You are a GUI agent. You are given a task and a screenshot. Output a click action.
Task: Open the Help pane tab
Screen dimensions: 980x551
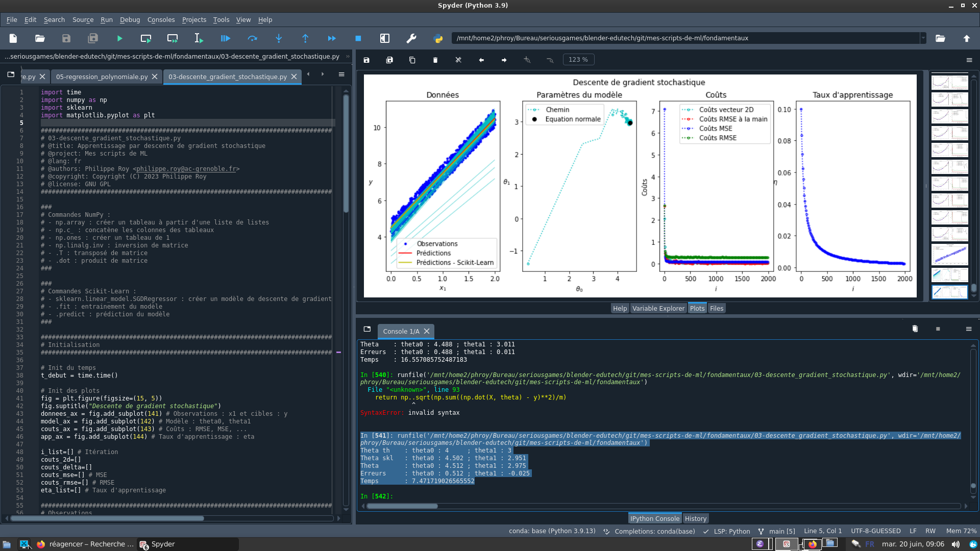click(x=620, y=308)
